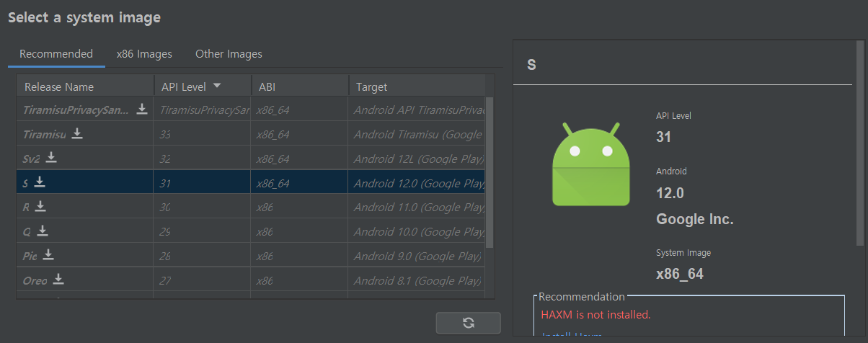Click API level 32 cell

coord(203,159)
